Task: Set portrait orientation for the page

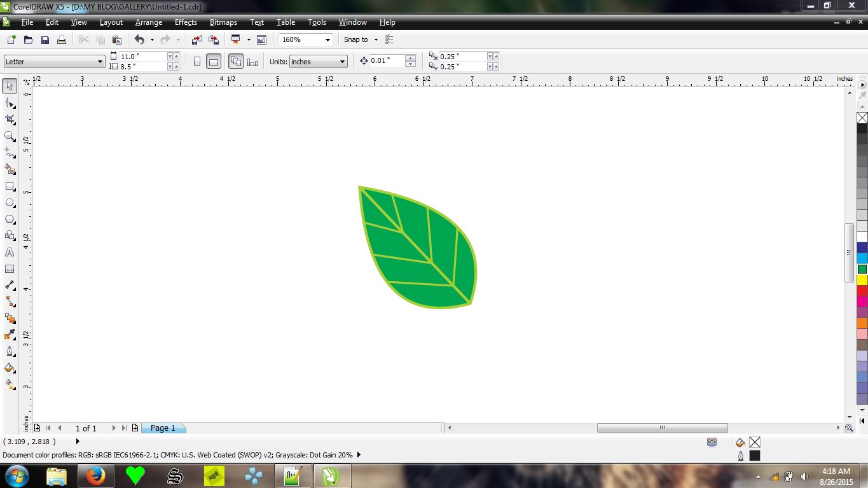Action: pyautogui.click(x=197, y=61)
